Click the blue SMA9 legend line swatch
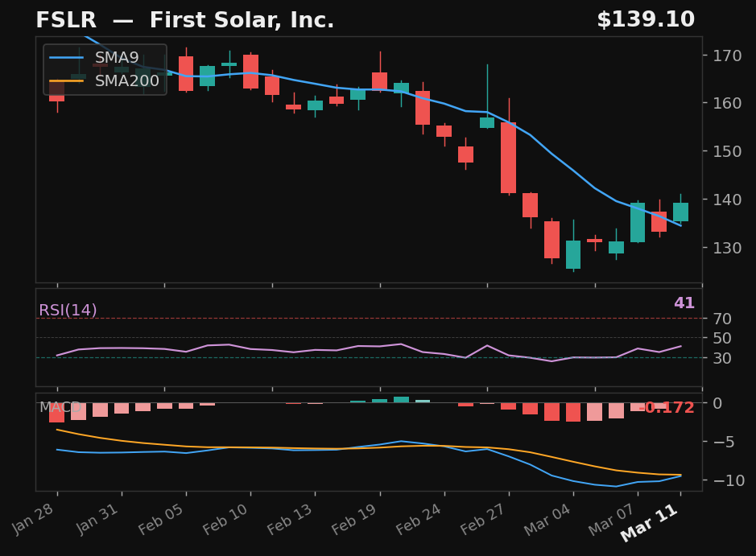The image size is (756, 556). 67,58
